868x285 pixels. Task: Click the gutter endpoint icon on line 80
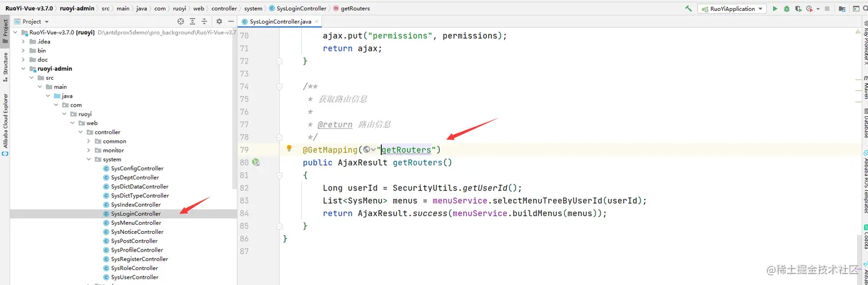[256, 163]
